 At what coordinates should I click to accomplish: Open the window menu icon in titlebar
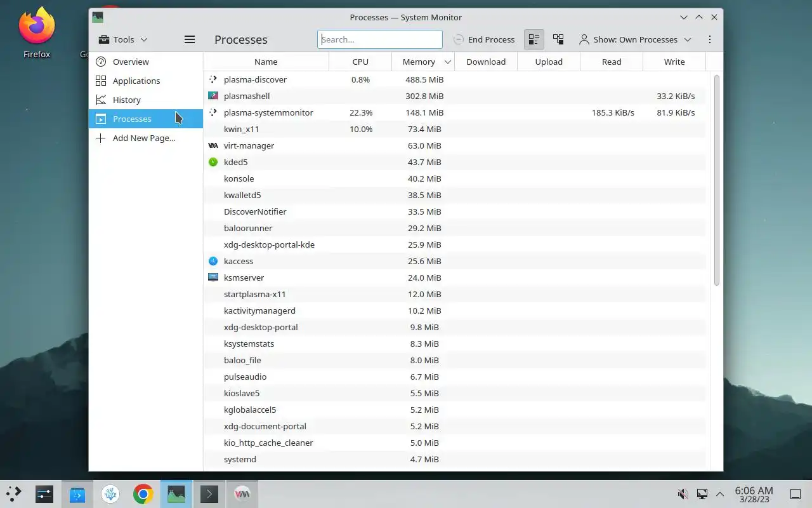pyautogui.click(x=97, y=17)
